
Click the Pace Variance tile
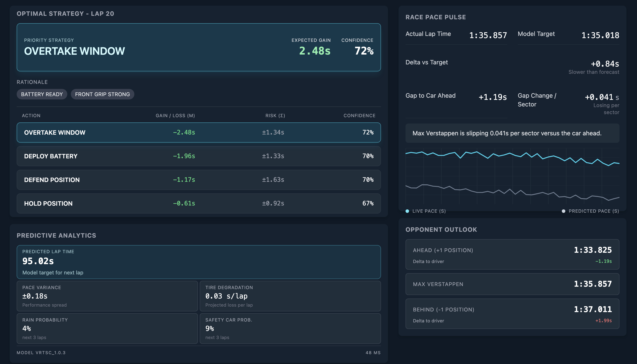click(107, 296)
